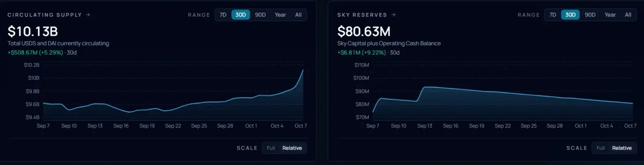
Task: Click Oct 1 label on Sky Reserves chart
Action: pyautogui.click(x=580, y=126)
